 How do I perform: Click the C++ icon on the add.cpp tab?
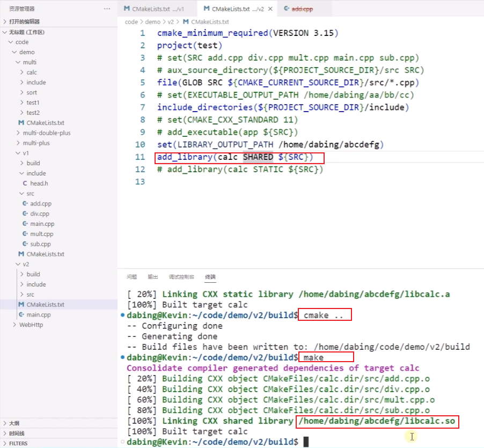(x=285, y=8)
